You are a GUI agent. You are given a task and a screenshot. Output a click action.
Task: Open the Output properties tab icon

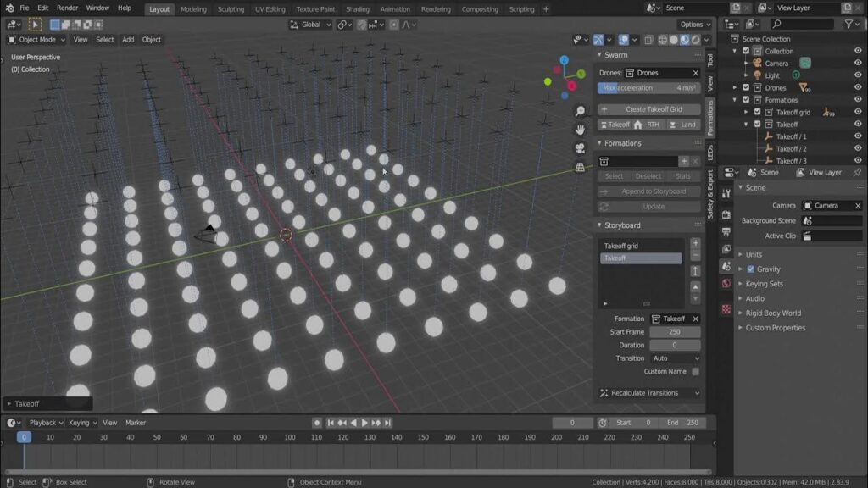point(726,232)
